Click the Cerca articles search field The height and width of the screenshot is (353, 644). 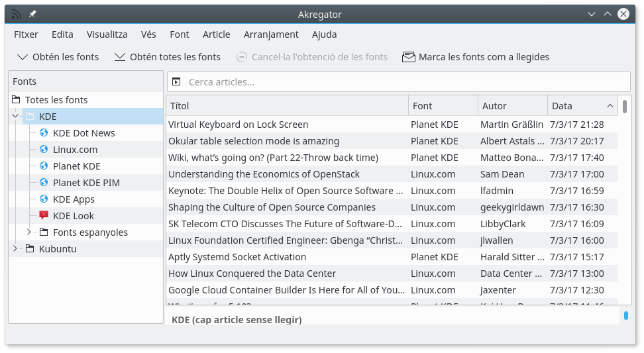[404, 82]
